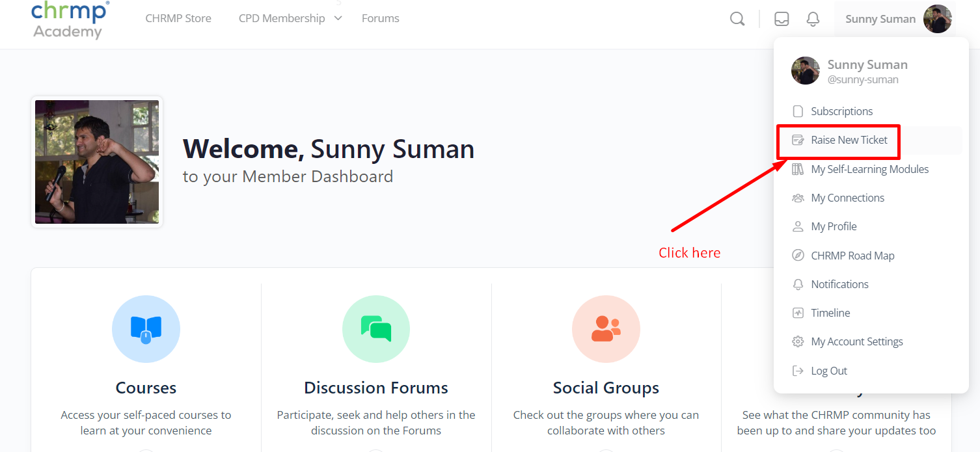Click 'See what the CHRMP community' text
The image size is (980, 452).
click(x=836, y=423)
